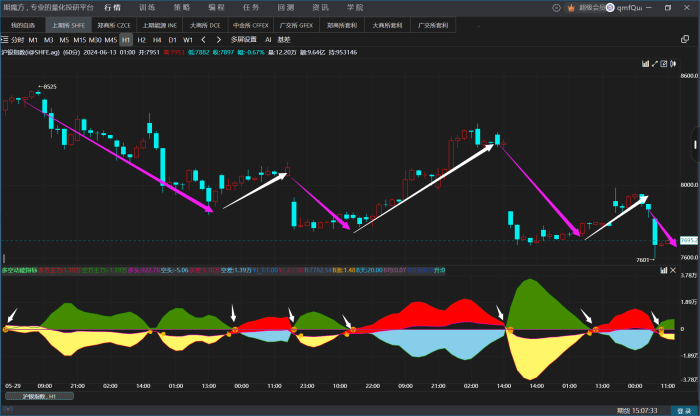Select the H4 timeframe
The image size is (700, 416).
[157, 40]
